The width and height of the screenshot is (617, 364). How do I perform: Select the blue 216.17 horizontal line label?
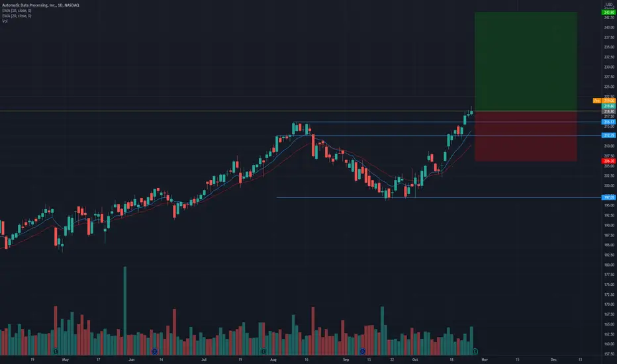point(609,122)
